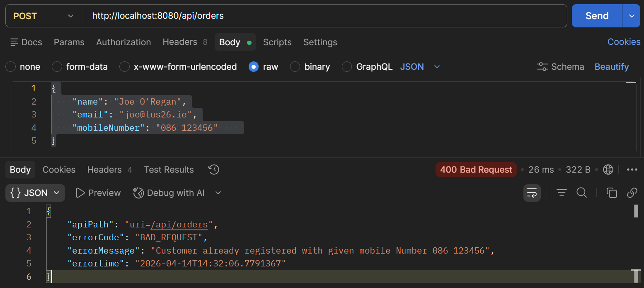Open the response history clock icon
Viewport: 644px width, 288px height.
tap(213, 169)
